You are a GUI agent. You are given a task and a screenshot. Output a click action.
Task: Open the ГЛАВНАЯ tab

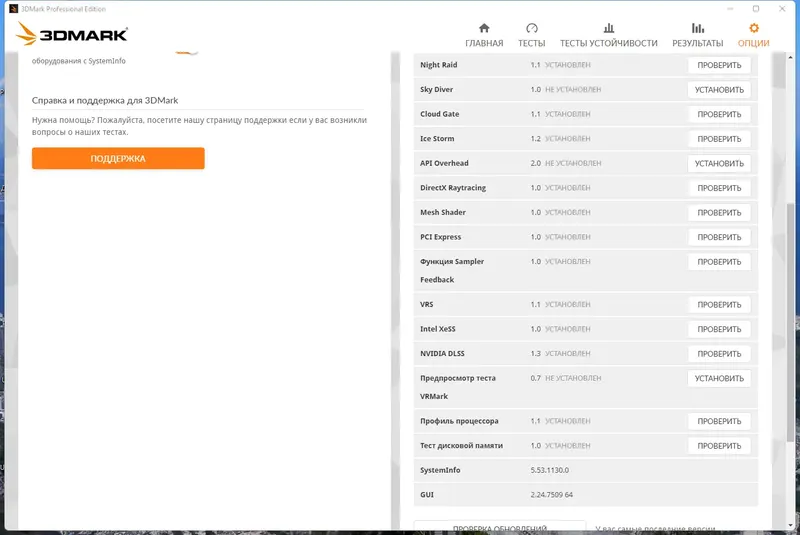[484, 43]
